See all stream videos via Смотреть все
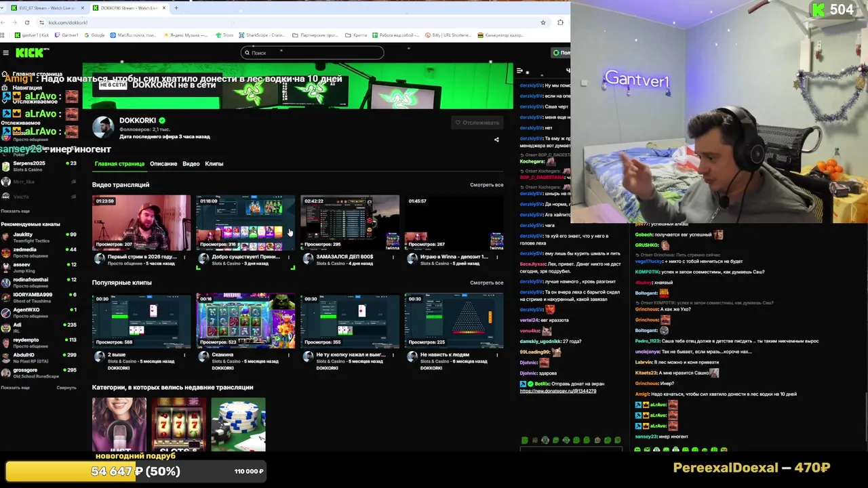 (486, 185)
